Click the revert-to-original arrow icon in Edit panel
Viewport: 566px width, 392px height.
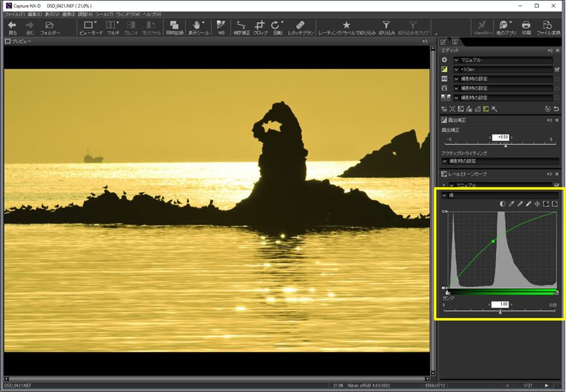tap(556, 108)
